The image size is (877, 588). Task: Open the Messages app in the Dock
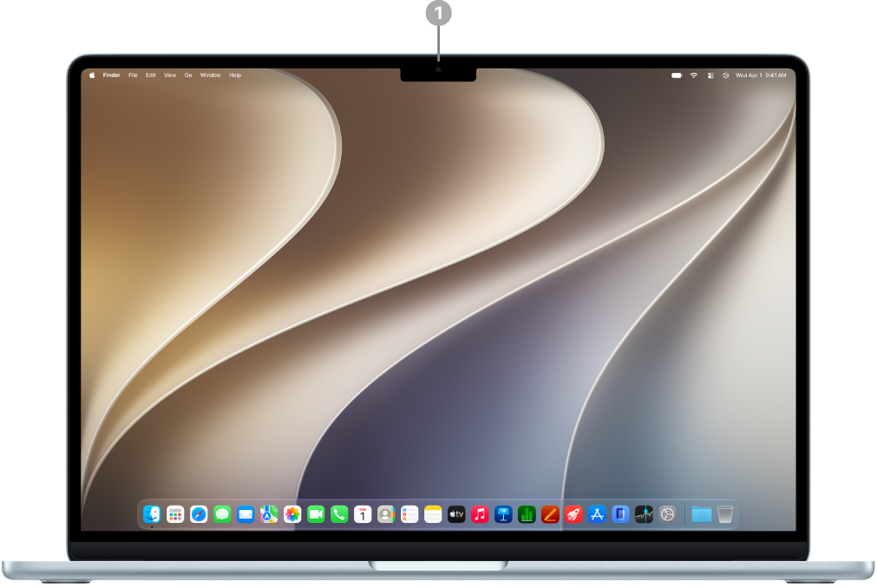[x=222, y=513]
